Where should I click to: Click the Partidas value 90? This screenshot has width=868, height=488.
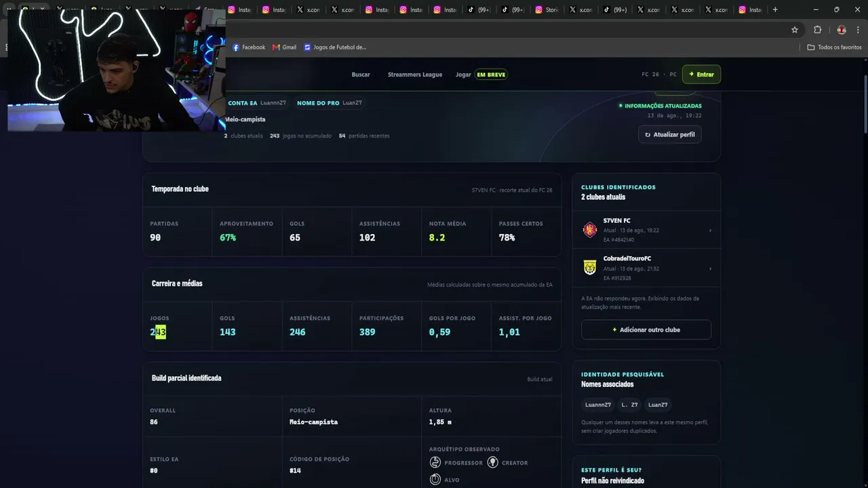[155, 238]
